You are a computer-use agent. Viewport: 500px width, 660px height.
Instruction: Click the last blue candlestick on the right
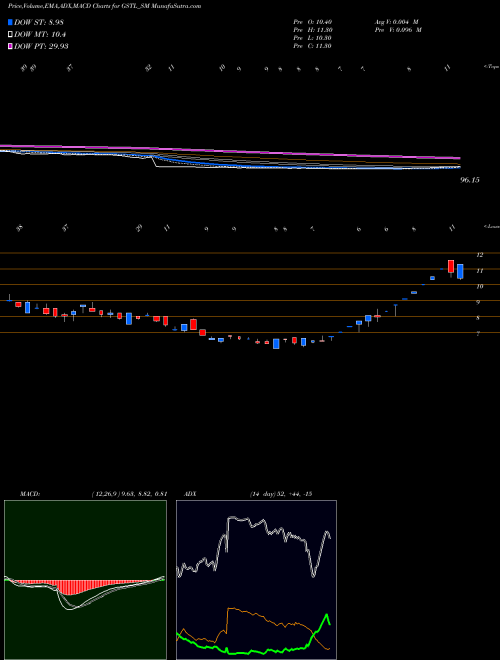tap(460, 271)
